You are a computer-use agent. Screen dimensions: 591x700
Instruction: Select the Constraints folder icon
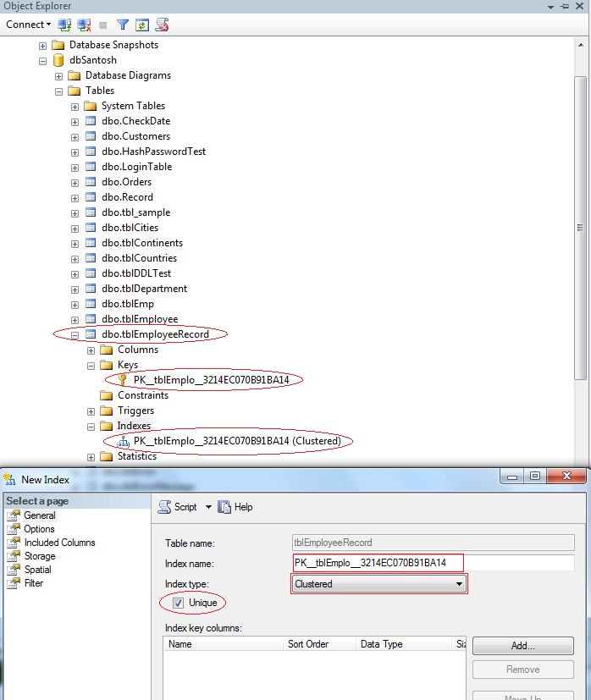pyautogui.click(x=107, y=395)
